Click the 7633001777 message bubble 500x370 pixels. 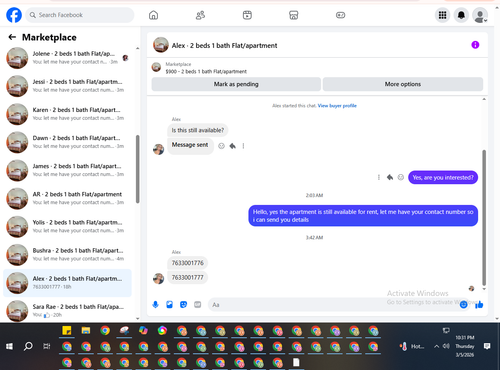(x=187, y=277)
